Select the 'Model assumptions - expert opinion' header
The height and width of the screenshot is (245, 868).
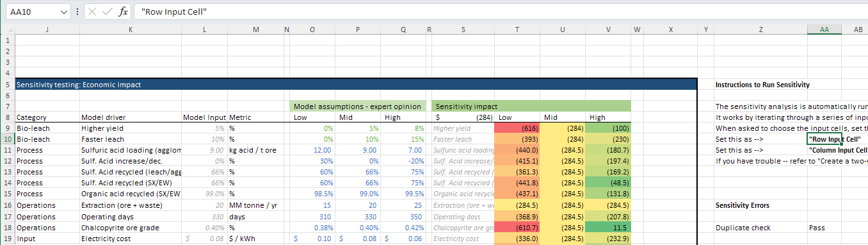pyautogui.click(x=357, y=106)
